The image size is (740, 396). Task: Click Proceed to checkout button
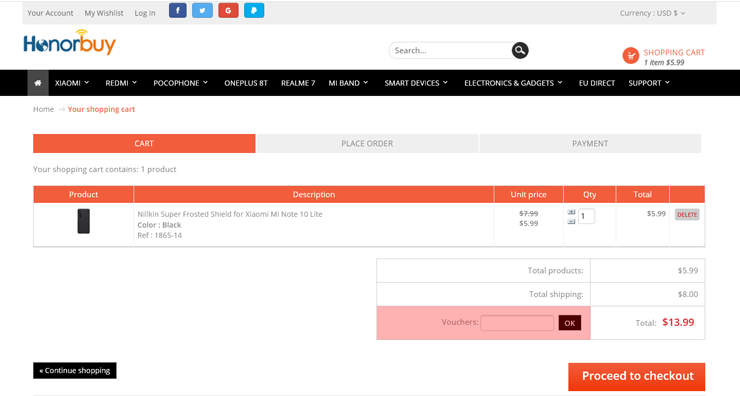tap(637, 376)
